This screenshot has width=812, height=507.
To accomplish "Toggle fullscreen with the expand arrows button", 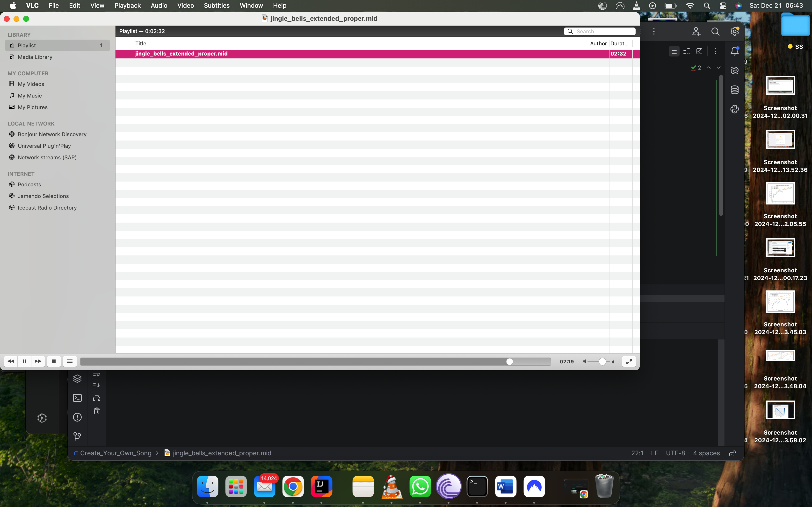I will [x=629, y=361].
